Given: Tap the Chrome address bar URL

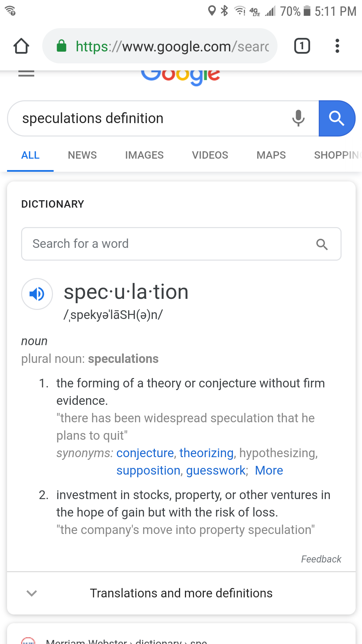Looking at the screenshot, I should pos(172,46).
